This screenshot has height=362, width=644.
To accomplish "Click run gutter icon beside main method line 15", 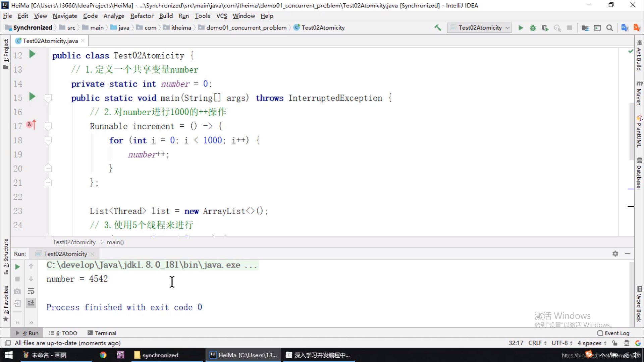I will coord(32,97).
